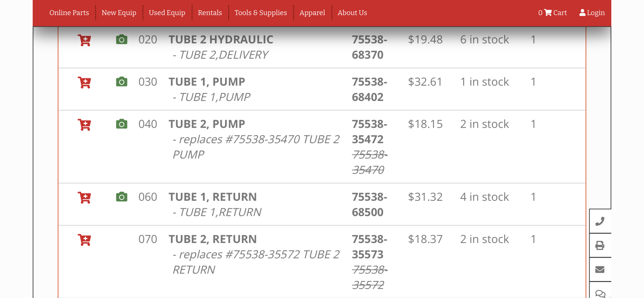
Task: Select part number 75538-68402
Action: [369, 89]
